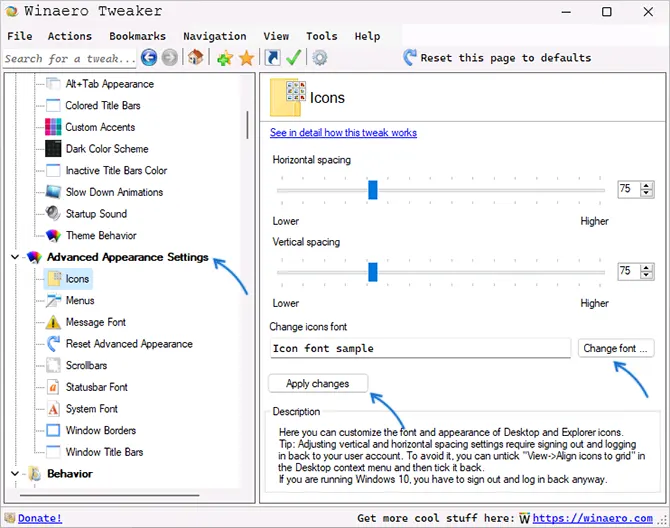This screenshot has height=528, width=670.
Task: Click the horizontal spacing value box
Action: 629,189
